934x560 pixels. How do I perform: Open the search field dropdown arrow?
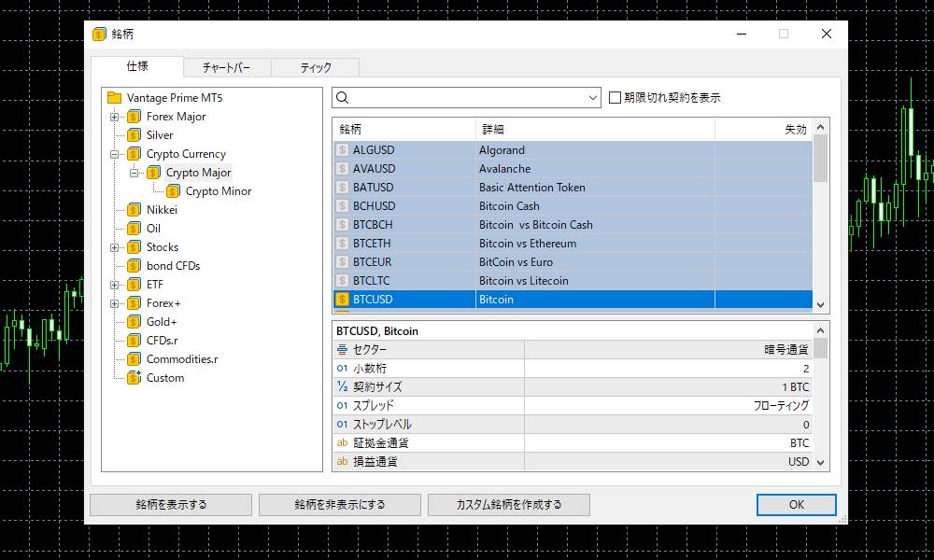pos(591,97)
